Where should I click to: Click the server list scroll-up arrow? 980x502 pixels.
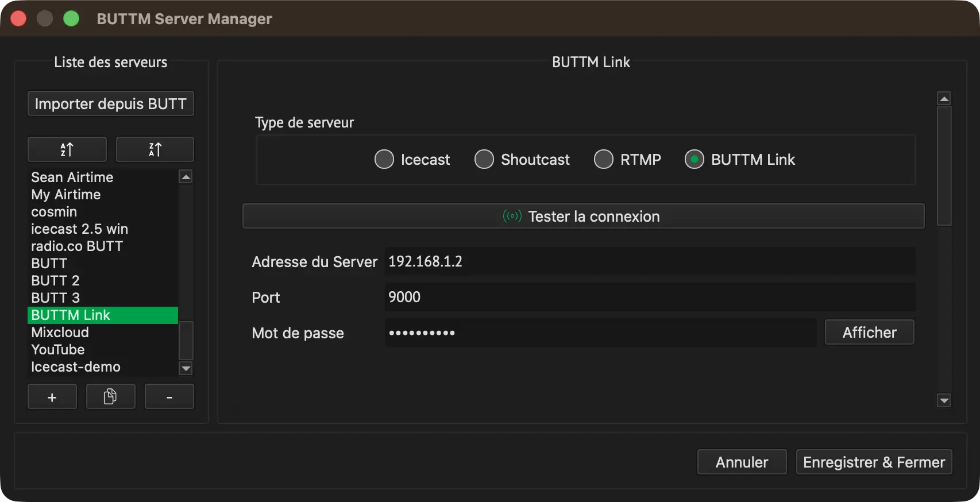186,177
